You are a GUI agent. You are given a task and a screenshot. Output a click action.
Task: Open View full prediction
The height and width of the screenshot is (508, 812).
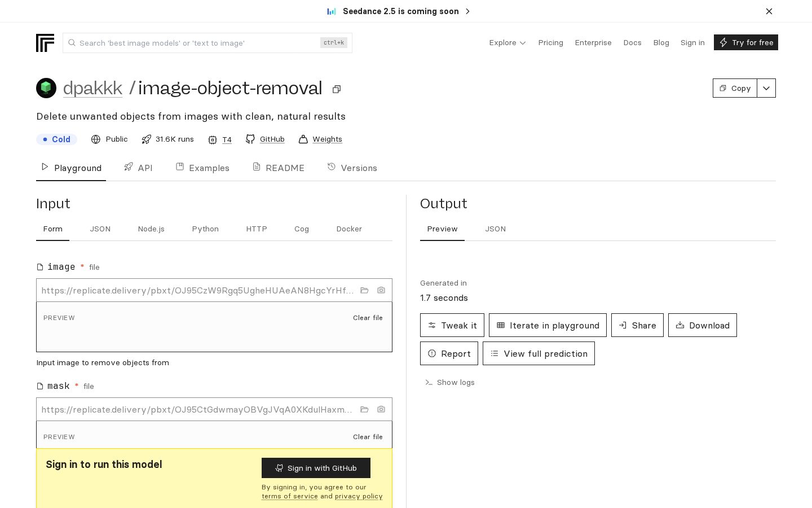(539, 353)
